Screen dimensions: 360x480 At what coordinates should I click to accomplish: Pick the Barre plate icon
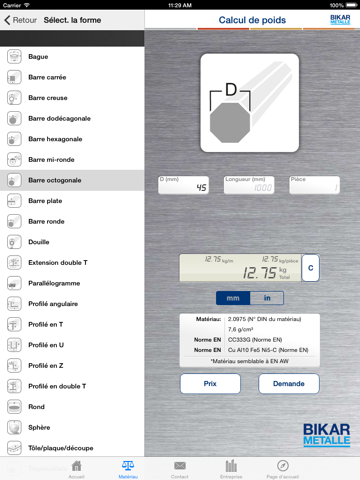(14, 201)
